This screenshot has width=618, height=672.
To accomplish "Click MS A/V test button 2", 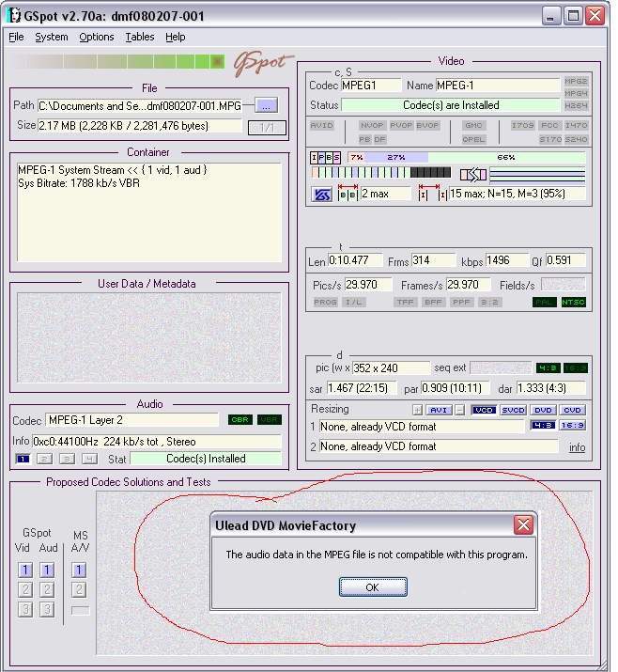I will click(x=79, y=589).
